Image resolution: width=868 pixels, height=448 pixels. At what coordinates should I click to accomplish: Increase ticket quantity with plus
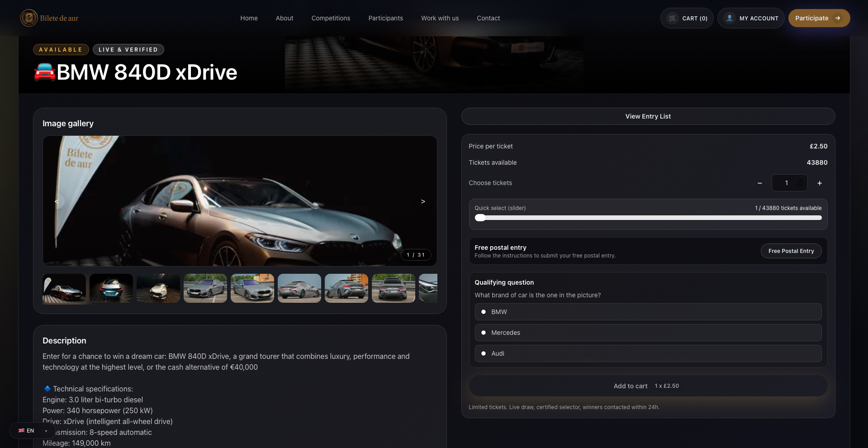(820, 183)
